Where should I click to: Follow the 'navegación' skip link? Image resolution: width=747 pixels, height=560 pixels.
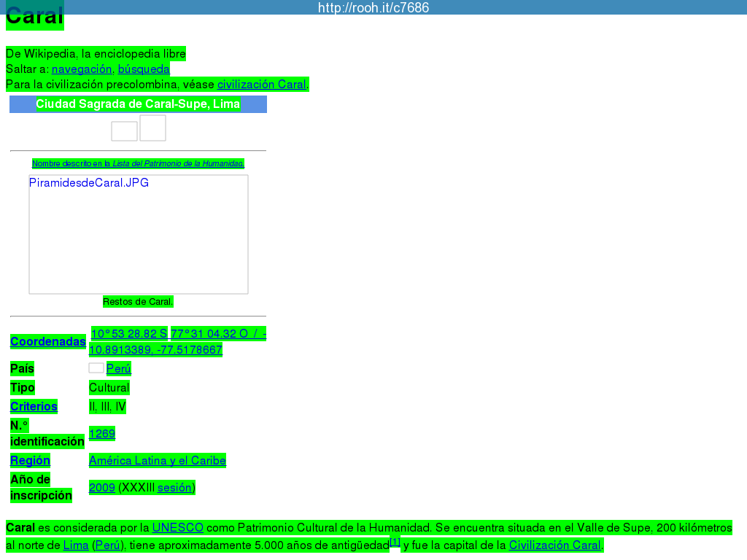point(82,69)
